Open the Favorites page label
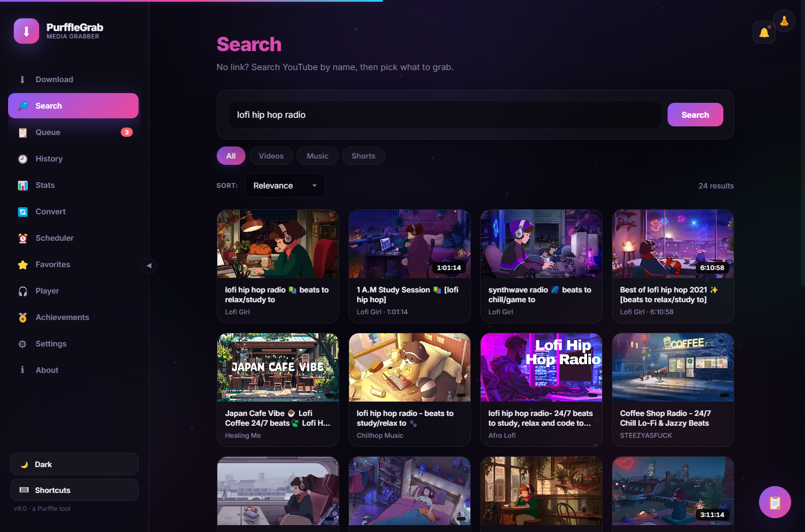The width and height of the screenshot is (805, 532). [53, 264]
